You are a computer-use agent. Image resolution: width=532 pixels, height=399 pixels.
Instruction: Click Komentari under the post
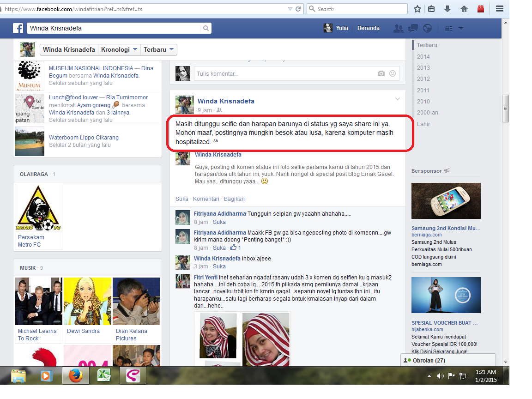coord(206,199)
